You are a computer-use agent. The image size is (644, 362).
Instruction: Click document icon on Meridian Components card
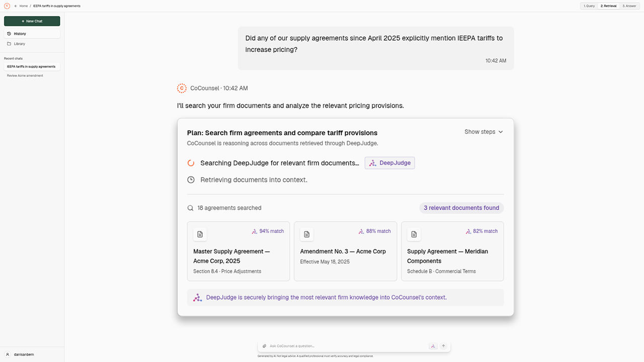click(414, 234)
